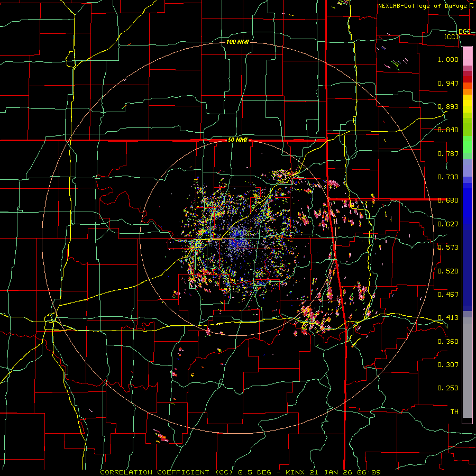Viewport: 476px width, 476px height.
Task: Select the 0.573 scale value
Action: click(x=448, y=248)
